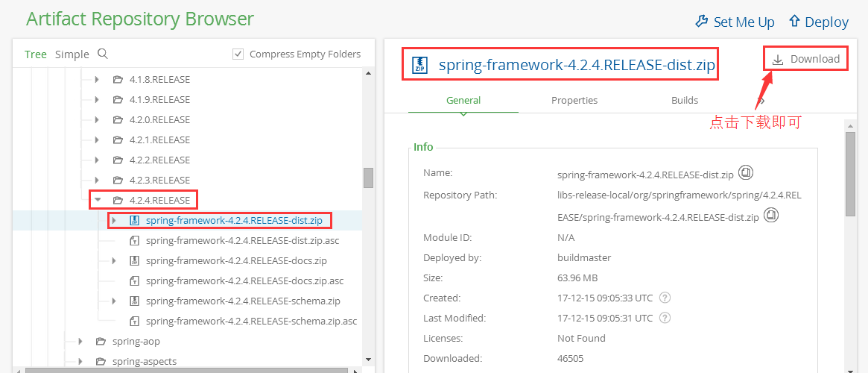
Task: Click the folder icon of spring-aspects
Action: (100, 361)
